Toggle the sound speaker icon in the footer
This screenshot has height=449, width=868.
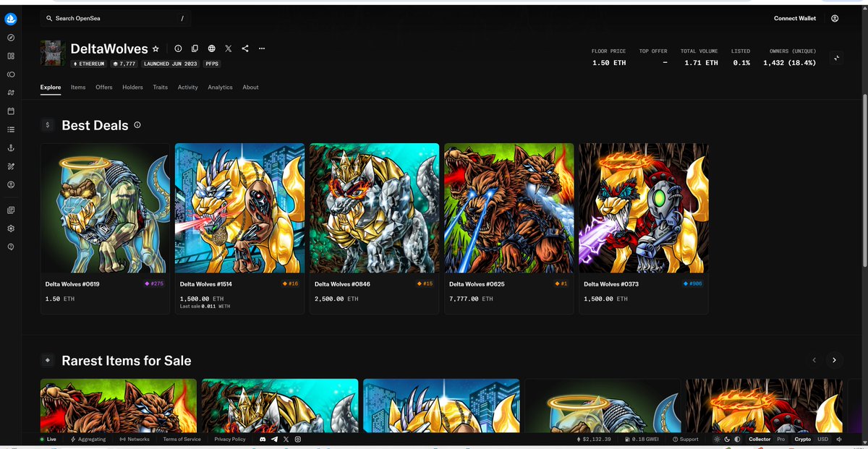click(x=839, y=440)
